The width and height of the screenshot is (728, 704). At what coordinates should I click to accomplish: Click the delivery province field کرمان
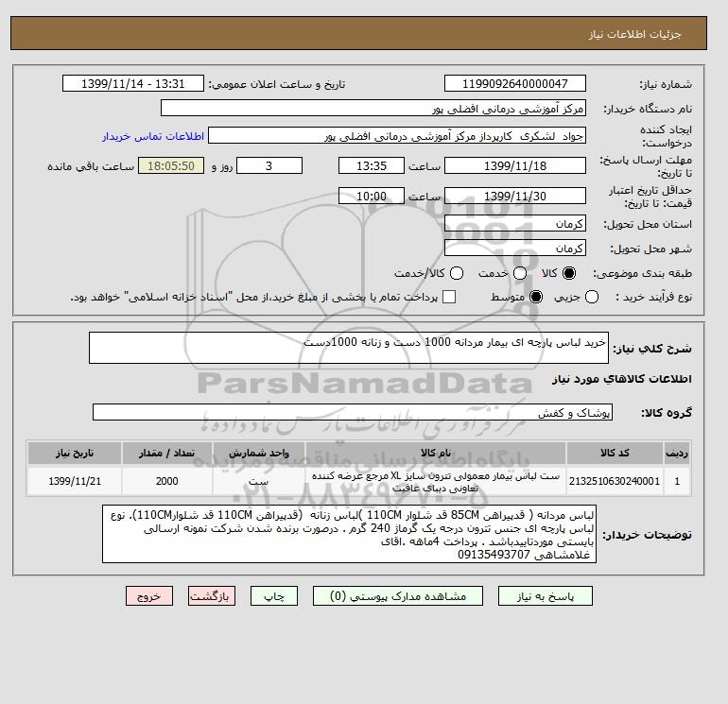tap(515, 224)
